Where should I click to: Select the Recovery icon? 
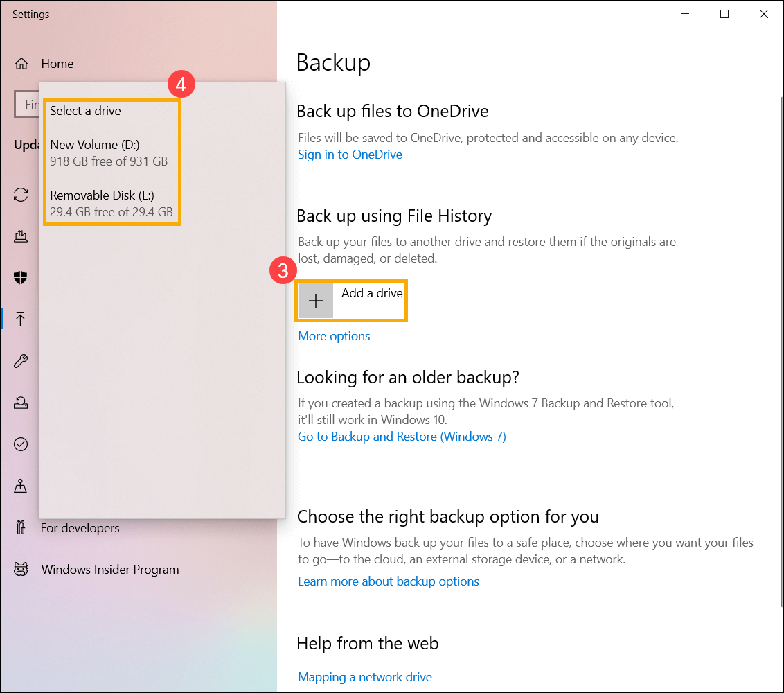tap(21, 402)
